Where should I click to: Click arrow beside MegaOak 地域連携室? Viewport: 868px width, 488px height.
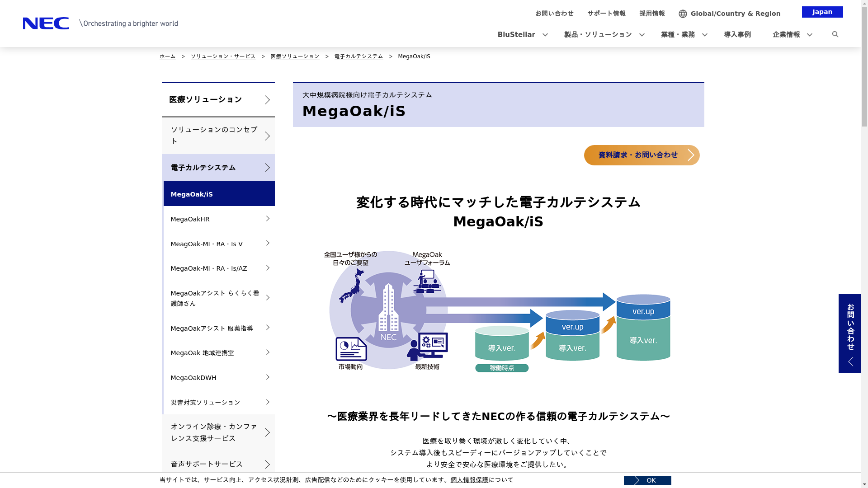coord(268,352)
